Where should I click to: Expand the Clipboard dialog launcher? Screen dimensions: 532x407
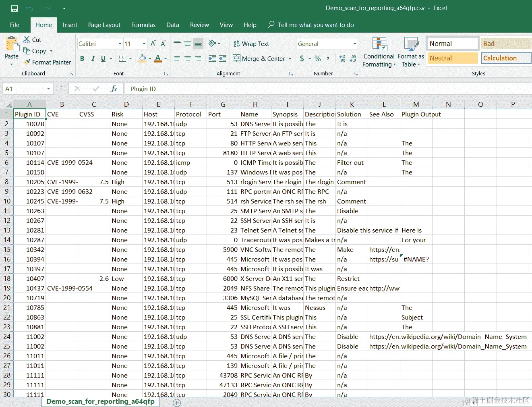[72, 74]
